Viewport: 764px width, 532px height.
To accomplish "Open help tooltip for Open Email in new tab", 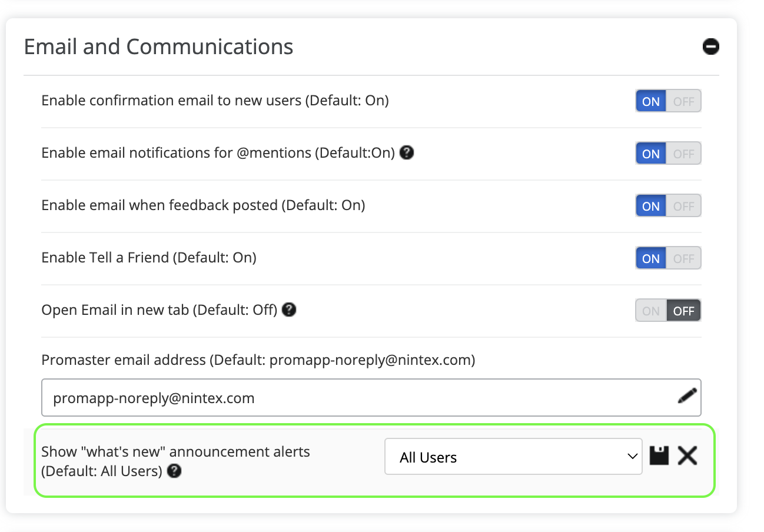I will (288, 310).
